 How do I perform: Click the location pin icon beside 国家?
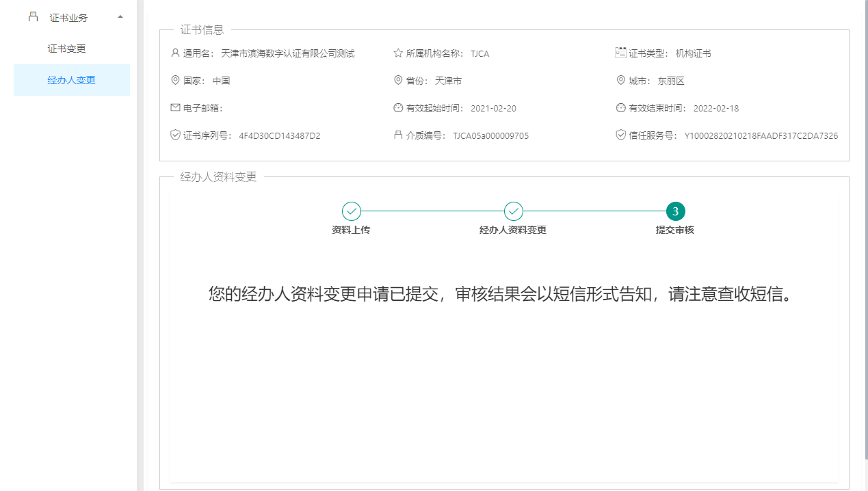(x=175, y=81)
